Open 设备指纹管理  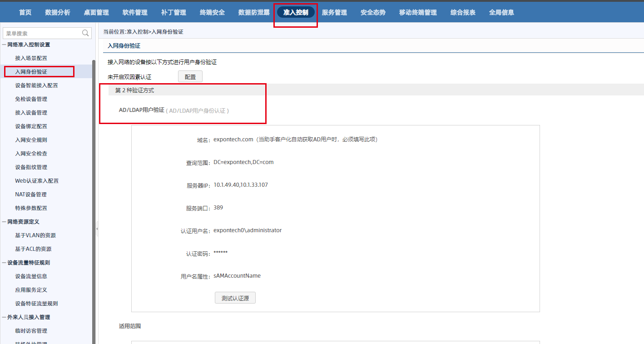pos(31,167)
